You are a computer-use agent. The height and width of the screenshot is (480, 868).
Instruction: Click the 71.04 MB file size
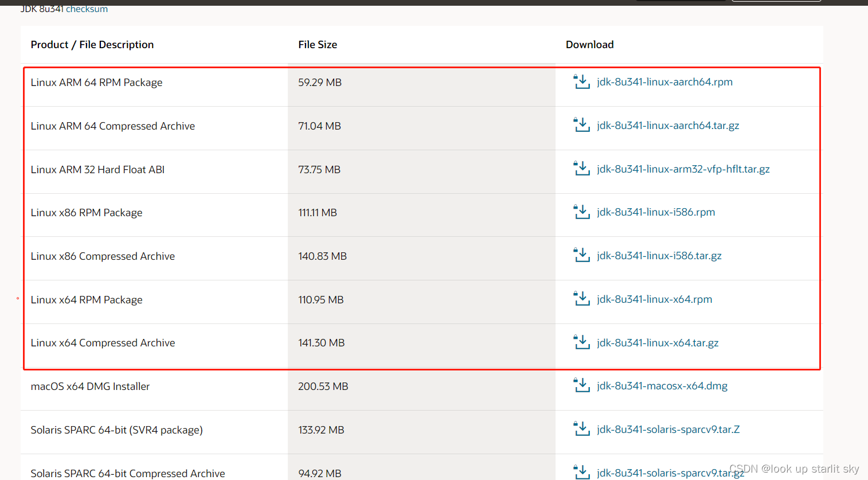319,126
